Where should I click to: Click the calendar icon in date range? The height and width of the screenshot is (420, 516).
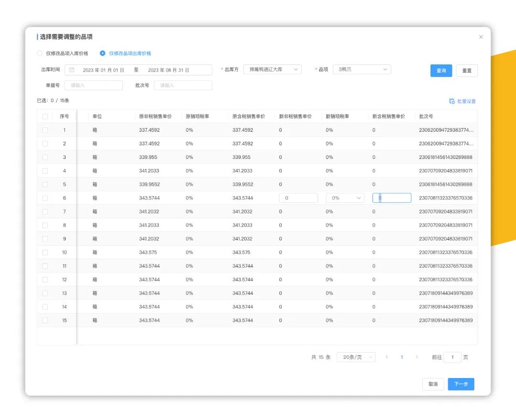72,70
